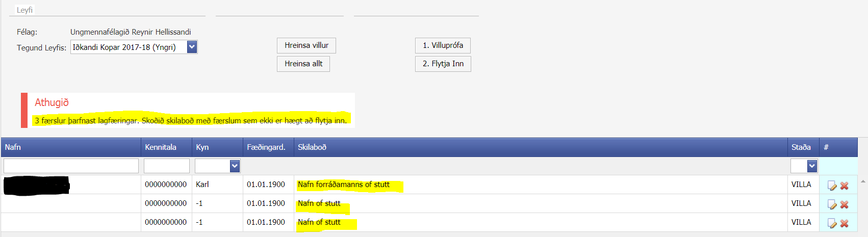Click the 2. Flytja Inn button

coord(443,64)
